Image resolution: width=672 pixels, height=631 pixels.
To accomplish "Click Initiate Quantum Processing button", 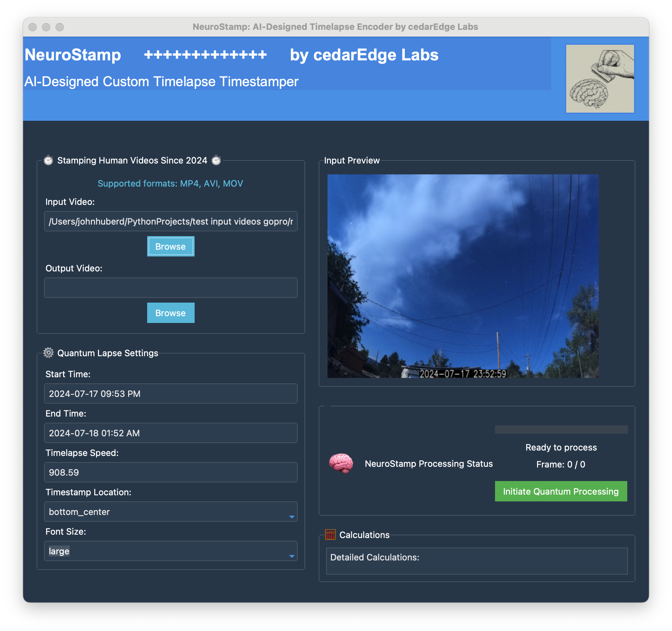I will click(x=561, y=491).
